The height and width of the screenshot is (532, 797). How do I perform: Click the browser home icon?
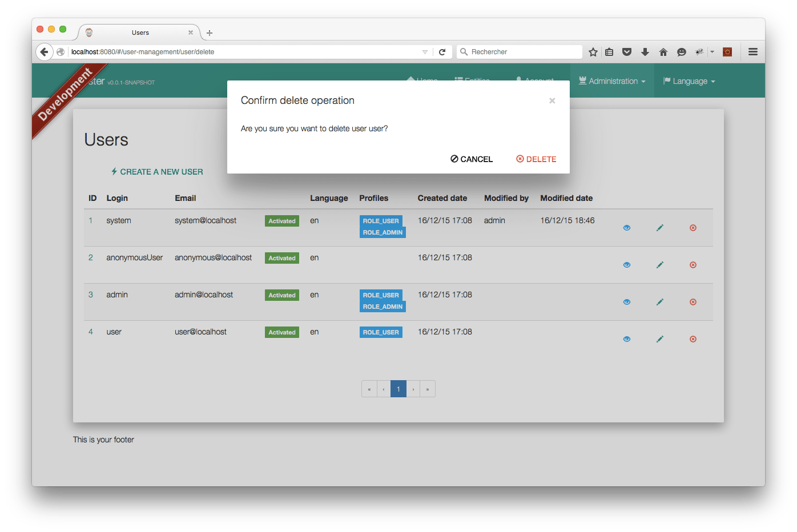click(663, 51)
